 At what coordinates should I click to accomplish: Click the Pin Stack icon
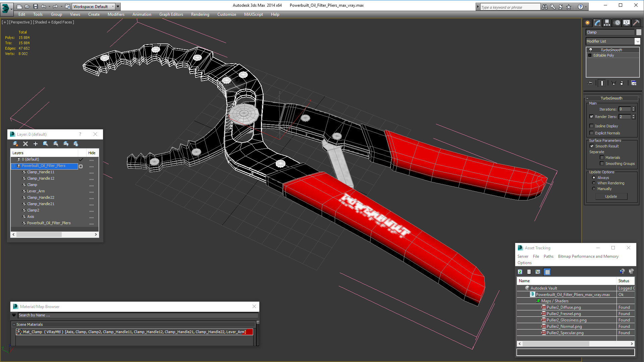coord(590,83)
